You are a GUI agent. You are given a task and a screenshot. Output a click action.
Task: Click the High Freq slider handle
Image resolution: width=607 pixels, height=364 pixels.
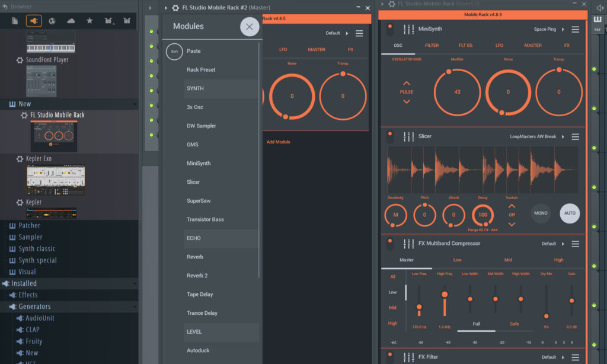445,295
